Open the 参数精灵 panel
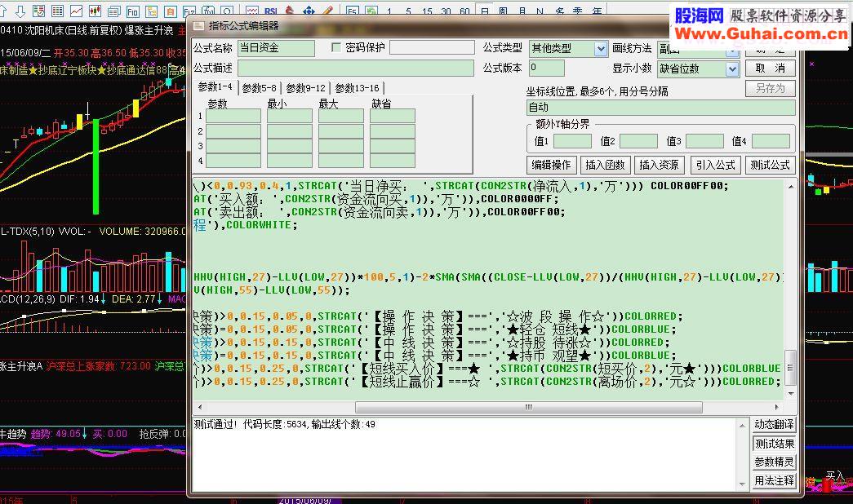 pos(774,462)
